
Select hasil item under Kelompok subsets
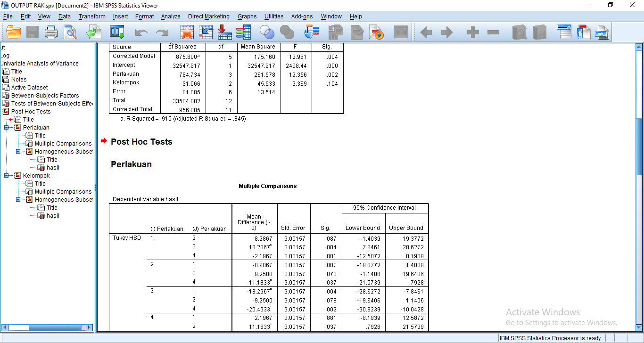53,216
